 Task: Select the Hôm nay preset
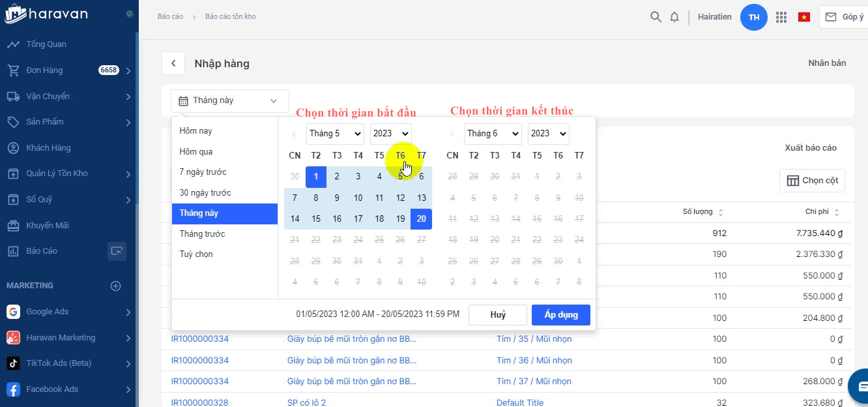pyautogui.click(x=196, y=131)
